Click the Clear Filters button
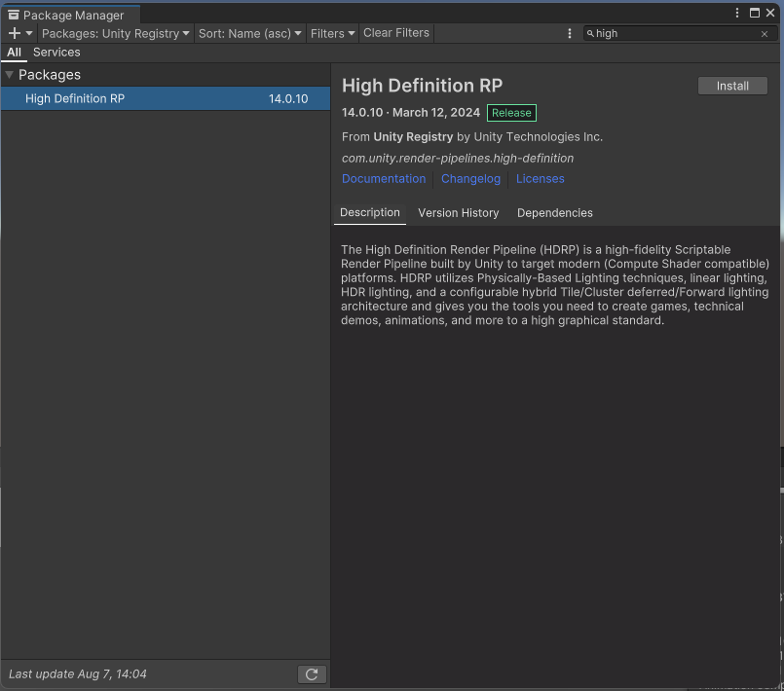Viewport: 784px width, 691px height. coord(396,33)
